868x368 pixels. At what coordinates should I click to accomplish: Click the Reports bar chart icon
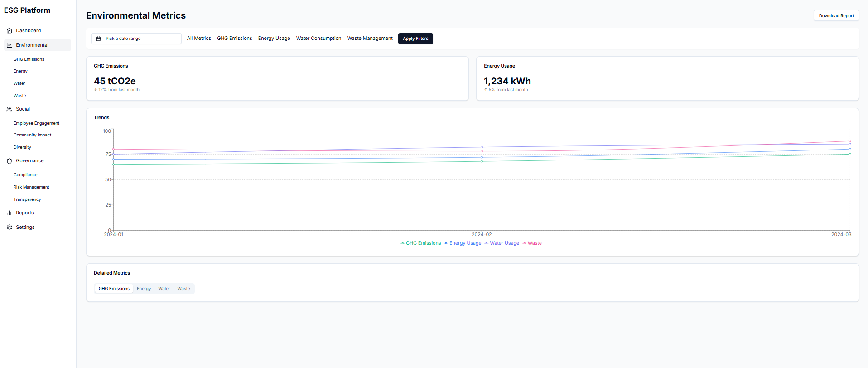(x=10, y=213)
